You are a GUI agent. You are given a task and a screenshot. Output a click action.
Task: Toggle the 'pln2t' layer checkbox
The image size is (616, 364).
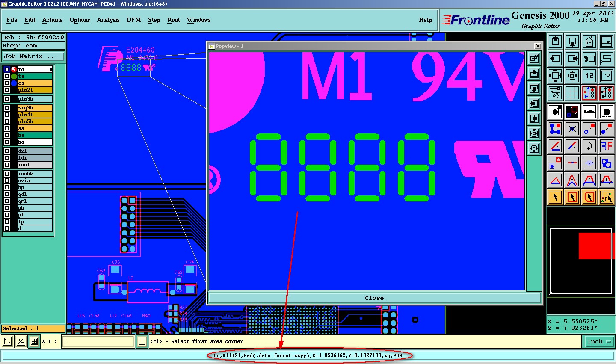click(7, 90)
